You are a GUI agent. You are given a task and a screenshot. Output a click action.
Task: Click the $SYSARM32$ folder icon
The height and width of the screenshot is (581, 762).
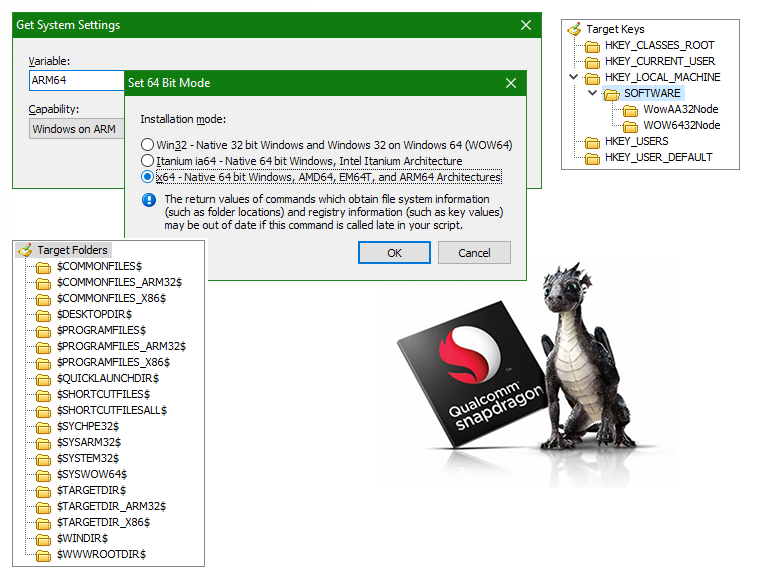coord(43,444)
